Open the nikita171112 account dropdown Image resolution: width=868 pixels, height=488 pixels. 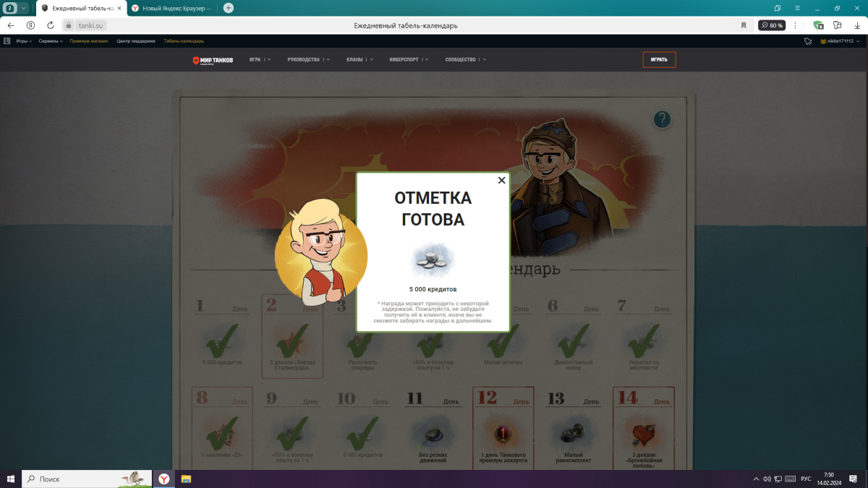click(842, 41)
